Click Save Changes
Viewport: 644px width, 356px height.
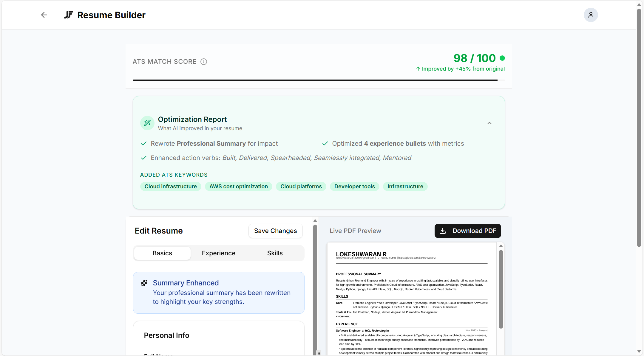pyautogui.click(x=275, y=231)
